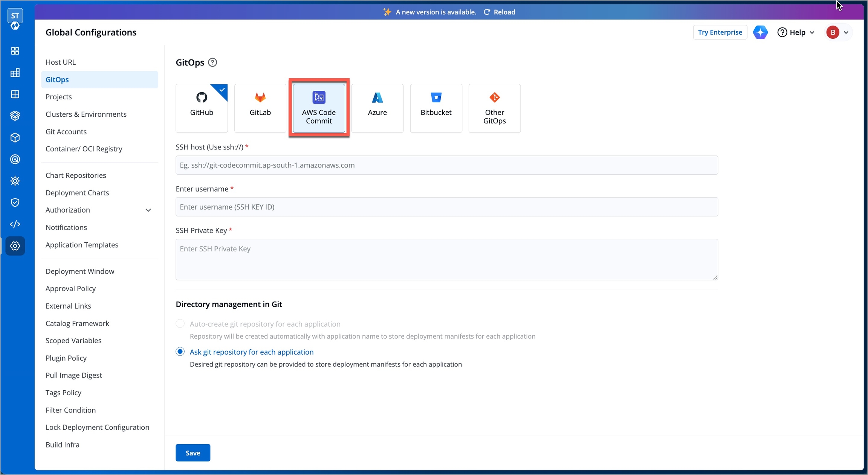Open the GitOps help question icon
Viewport: 868px width, 475px height.
point(212,62)
